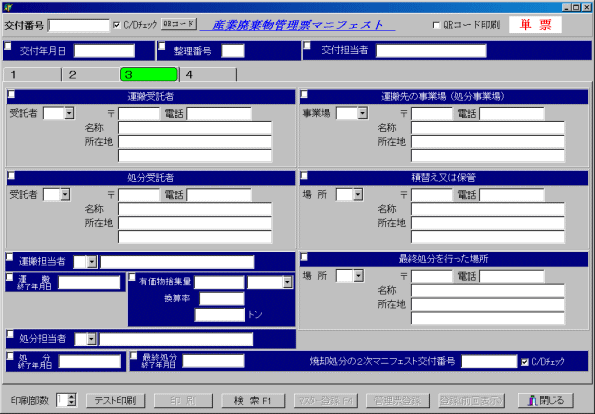Open the 受託者 dropdown under 運搬受託者
Viewport: 595px width, 414px height.
pos(69,113)
